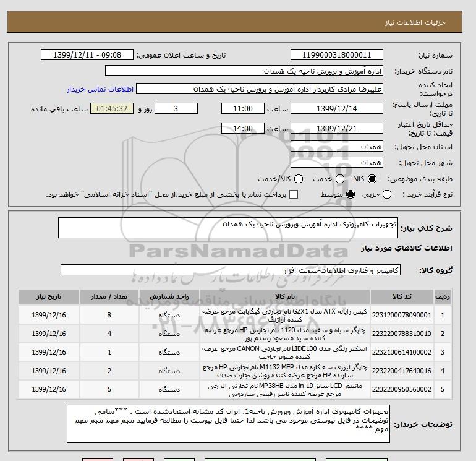The image size is (476, 461).
Task: Click request creator name field
Action: point(260,89)
